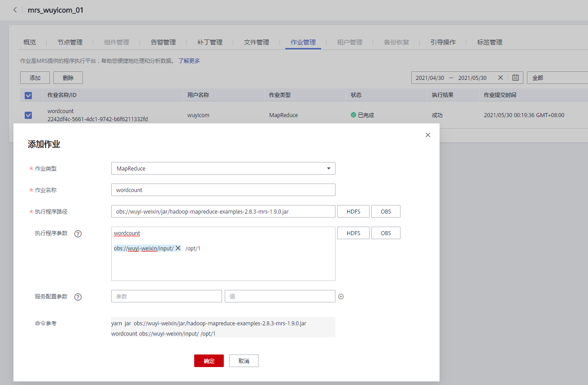Toggle the select-all jobs checkbox
The height and width of the screenshot is (385, 588).
point(28,95)
